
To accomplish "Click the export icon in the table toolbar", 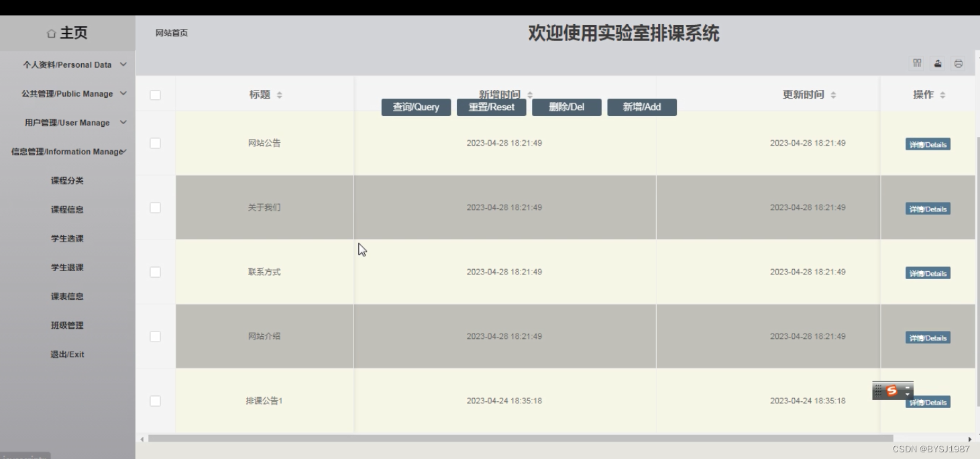I will pyautogui.click(x=938, y=63).
